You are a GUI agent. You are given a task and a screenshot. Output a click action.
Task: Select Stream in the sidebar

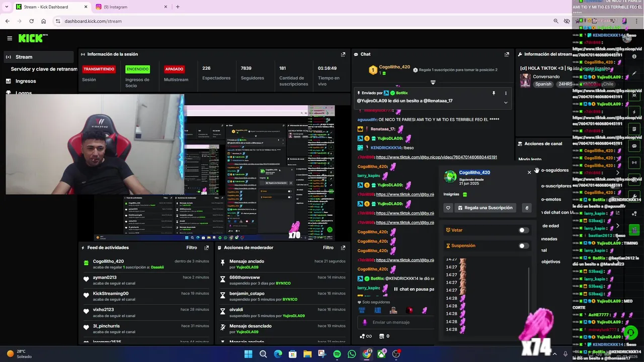(39, 57)
